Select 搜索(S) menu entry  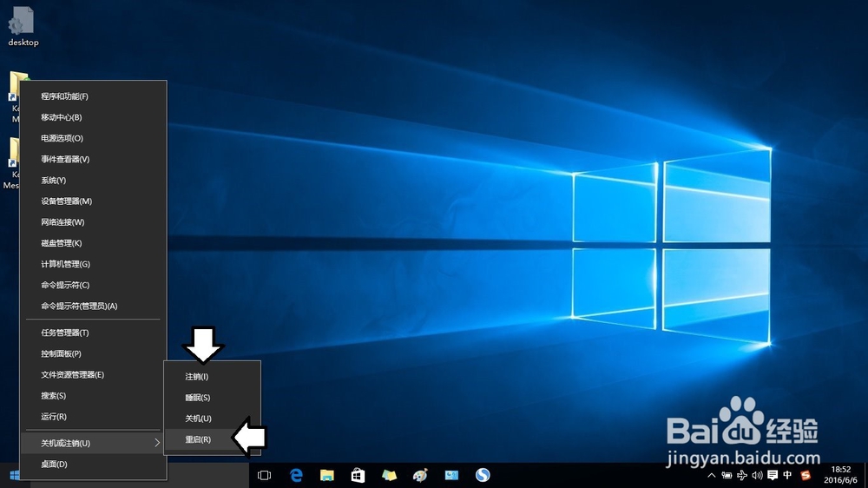pos(93,396)
